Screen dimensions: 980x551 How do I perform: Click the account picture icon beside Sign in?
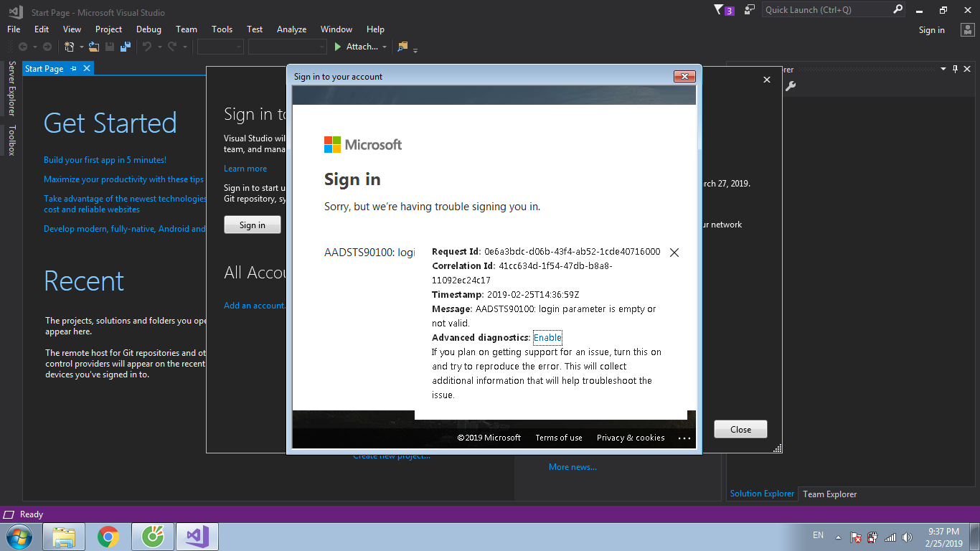(x=966, y=29)
